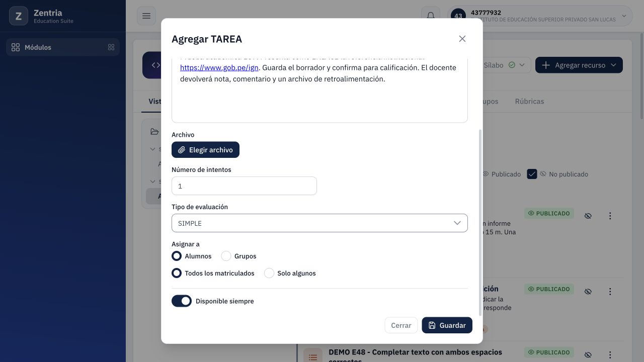Click the Zentria logo icon
Image resolution: width=644 pixels, height=362 pixels.
(19, 16)
